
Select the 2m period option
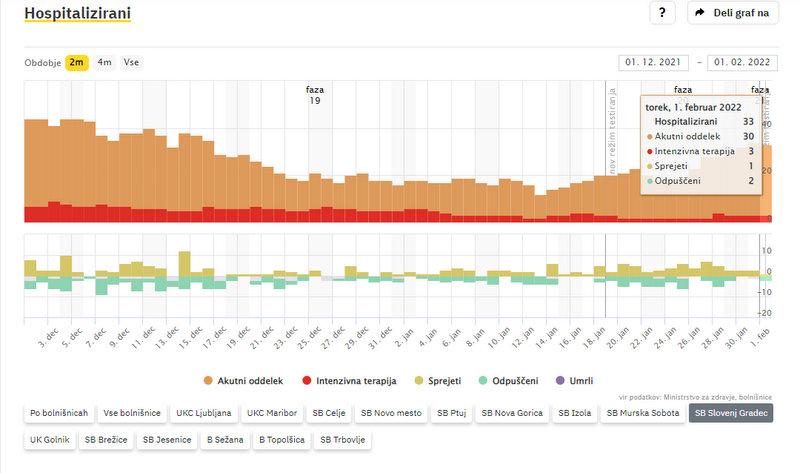point(76,62)
